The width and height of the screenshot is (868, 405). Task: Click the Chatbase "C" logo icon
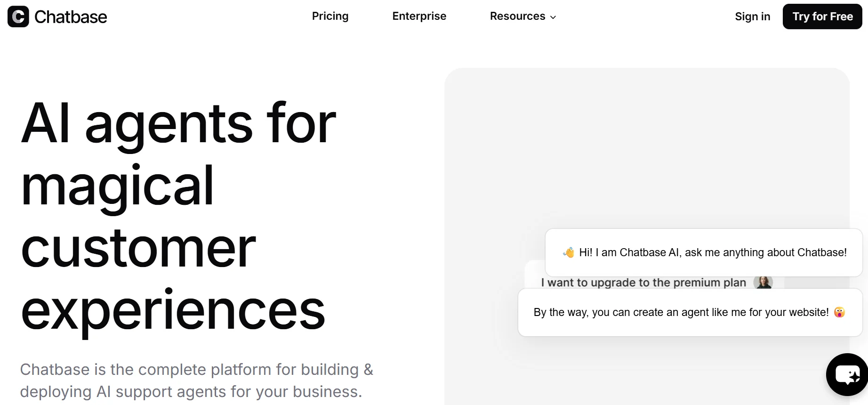coord(17,17)
